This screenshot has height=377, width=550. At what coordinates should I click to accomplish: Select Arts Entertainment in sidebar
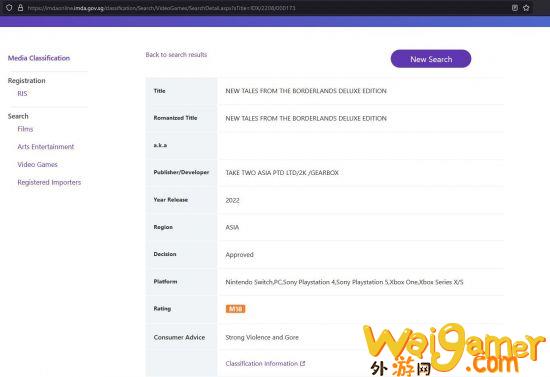coord(46,147)
